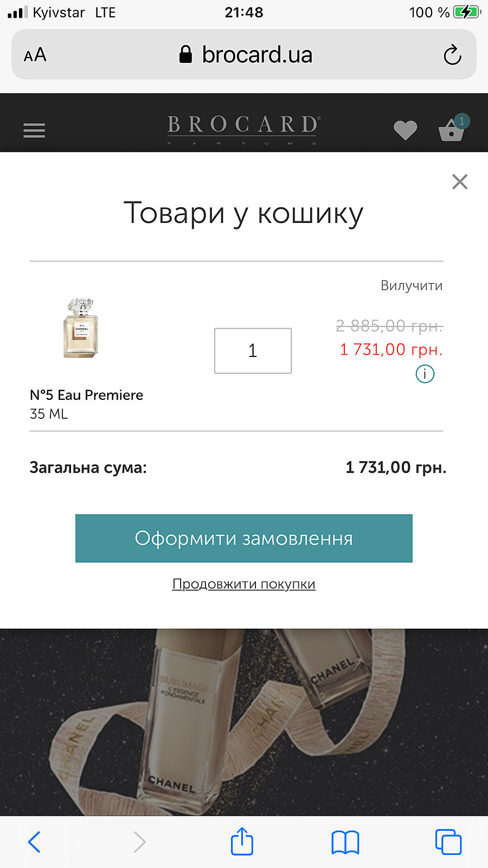Screen dimensions: 488x868
Task: Reload the page in Safari
Action: coord(452,55)
